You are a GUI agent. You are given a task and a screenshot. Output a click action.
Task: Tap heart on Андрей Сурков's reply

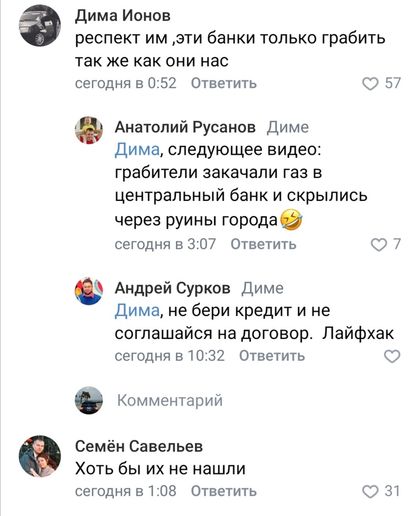tap(391, 356)
